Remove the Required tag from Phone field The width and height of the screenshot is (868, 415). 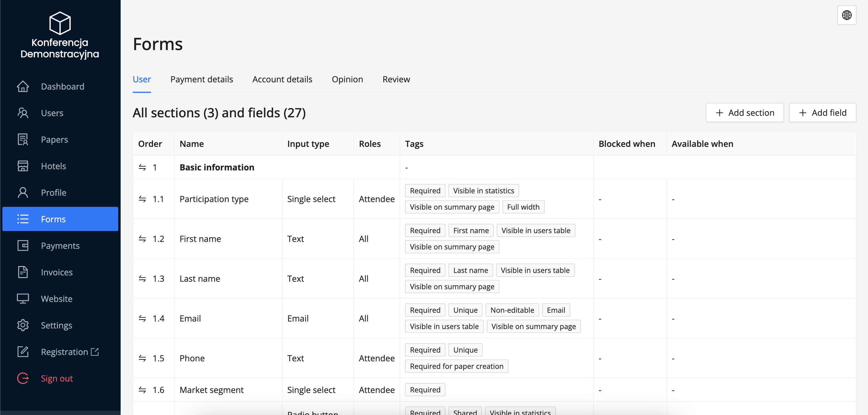(425, 350)
